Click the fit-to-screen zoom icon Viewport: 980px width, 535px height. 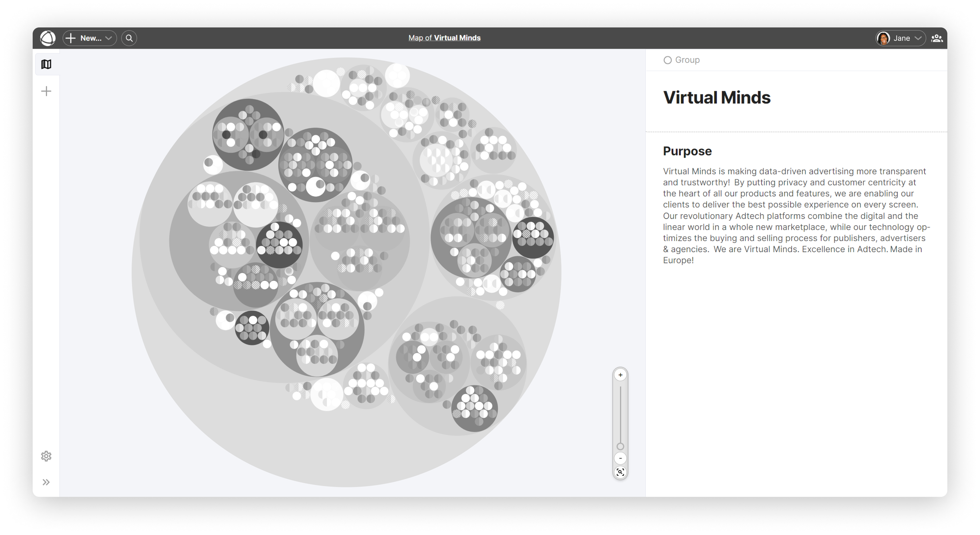(x=620, y=473)
